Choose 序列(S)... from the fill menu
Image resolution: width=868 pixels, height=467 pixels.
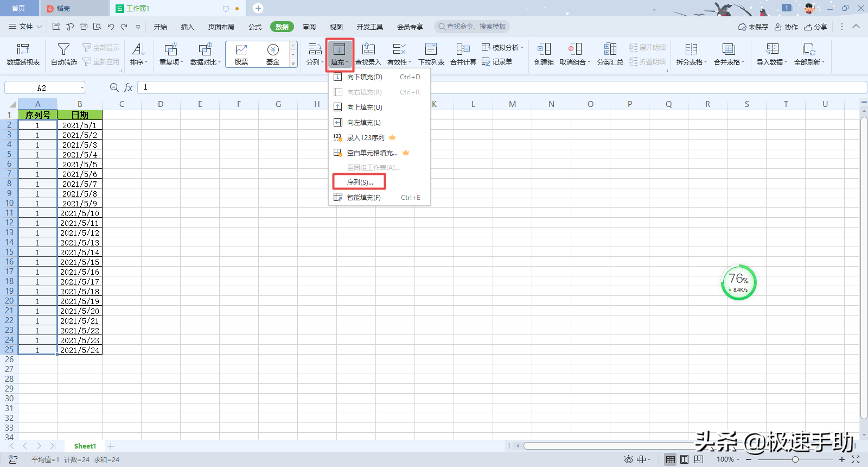tap(360, 182)
